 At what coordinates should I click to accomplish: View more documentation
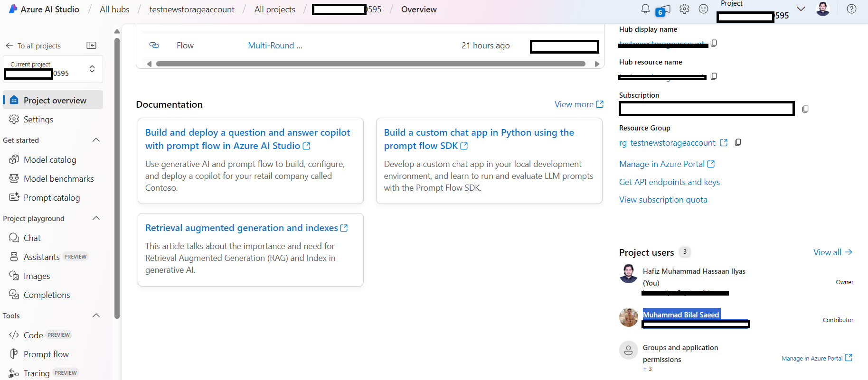pos(579,104)
